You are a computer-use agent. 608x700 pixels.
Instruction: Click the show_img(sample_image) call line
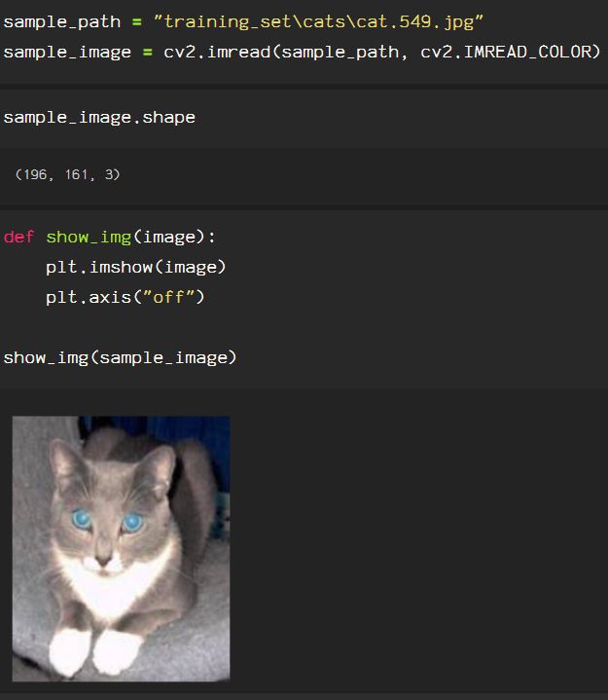tap(120, 357)
